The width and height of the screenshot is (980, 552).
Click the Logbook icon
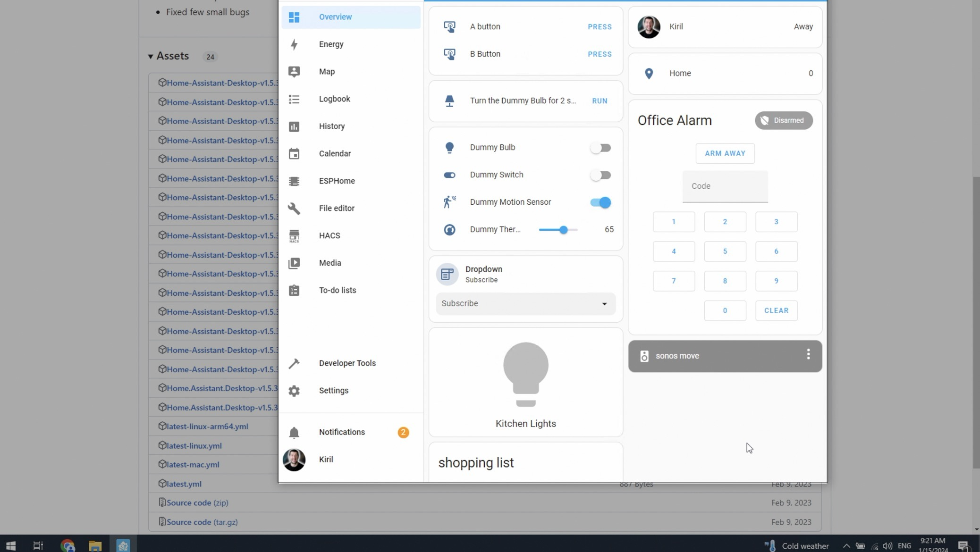pyautogui.click(x=294, y=98)
